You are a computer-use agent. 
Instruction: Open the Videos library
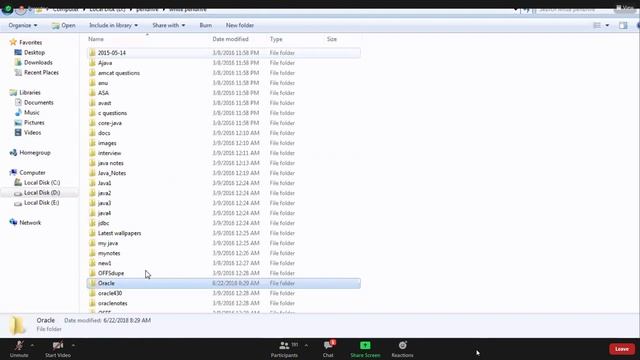click(28, 133)
